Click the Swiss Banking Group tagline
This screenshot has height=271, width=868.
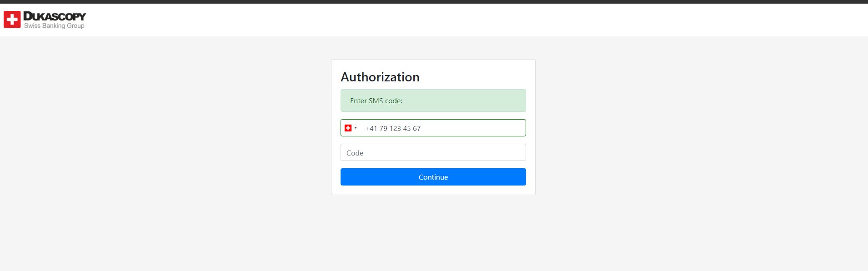[x=54, y=26]
